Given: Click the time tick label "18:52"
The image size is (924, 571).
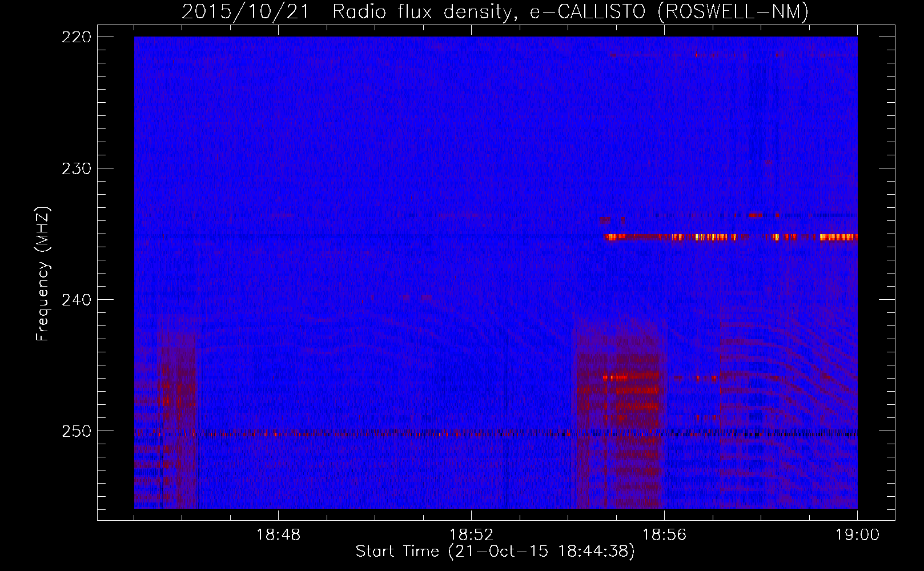Looking at the screenshot, I should tap(471, 535).
